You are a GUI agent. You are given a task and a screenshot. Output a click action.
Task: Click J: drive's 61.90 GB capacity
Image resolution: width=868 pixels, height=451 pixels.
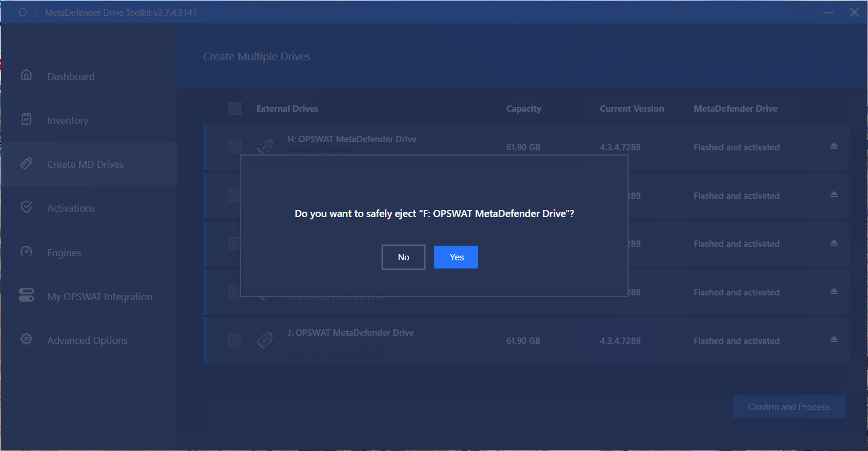pyautogui.click(x=523, y=341)
